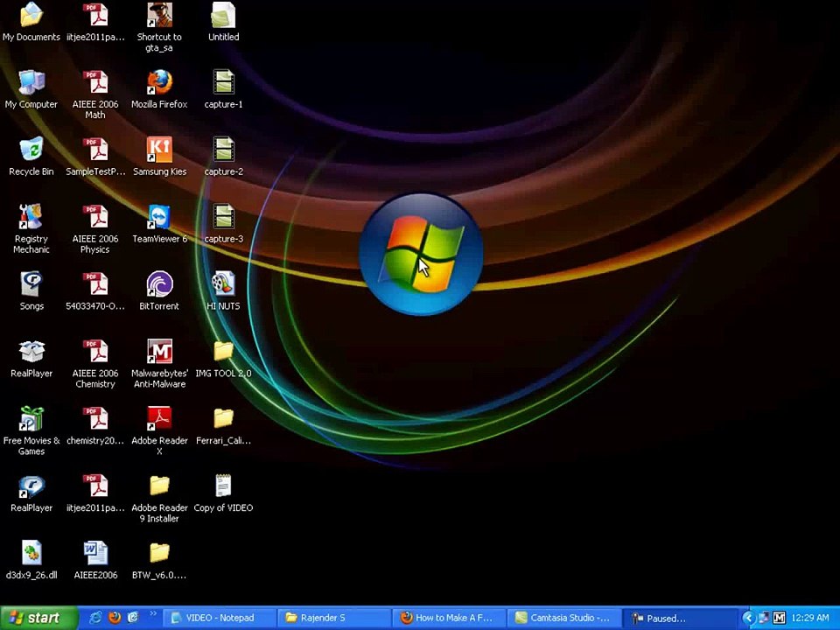The image size is (840, 630).
Task: Select the BitTorrent desktop icon
Action: 159,290
